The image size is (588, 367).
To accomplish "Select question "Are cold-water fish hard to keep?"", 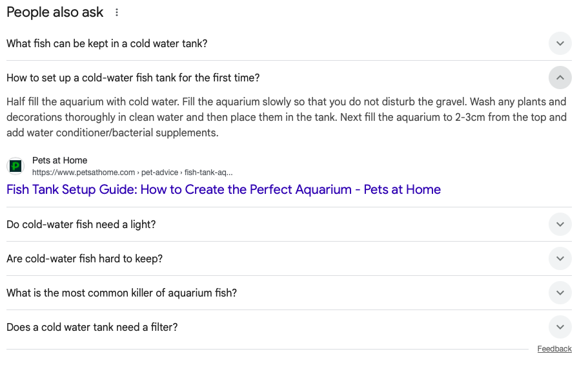I will 85,258.
